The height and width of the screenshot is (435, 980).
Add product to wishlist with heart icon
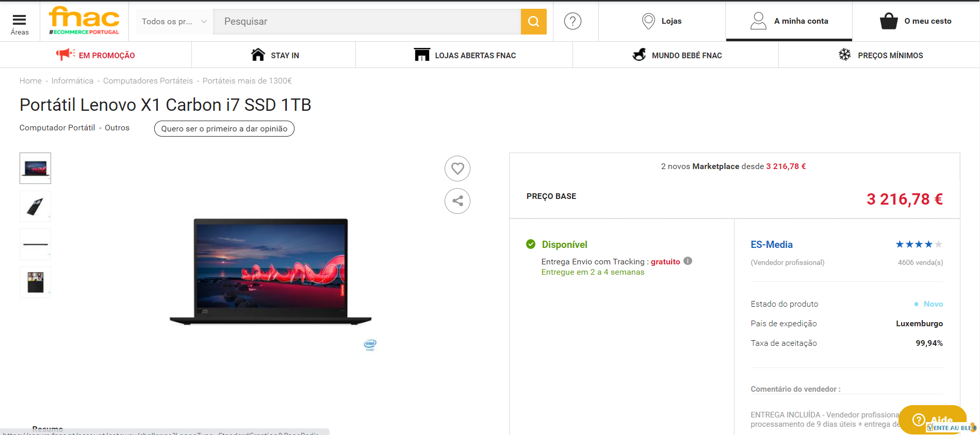pyautogui.click(x=458, y=169)
